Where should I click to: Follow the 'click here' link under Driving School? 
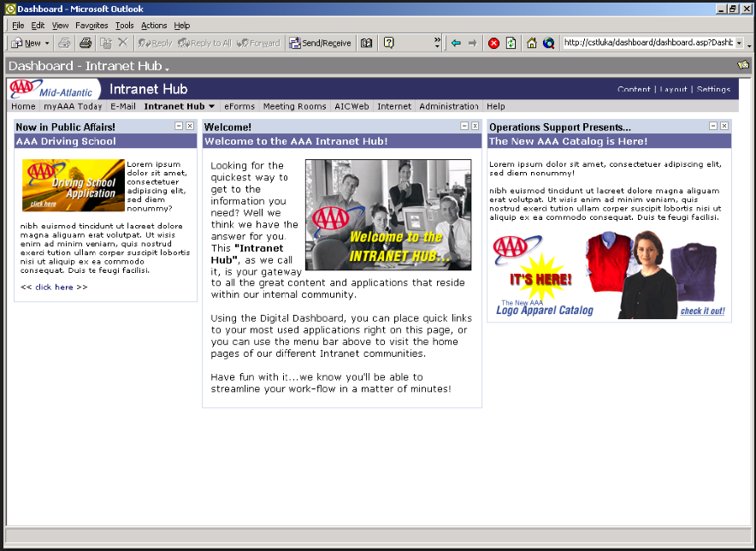(54, 287)
